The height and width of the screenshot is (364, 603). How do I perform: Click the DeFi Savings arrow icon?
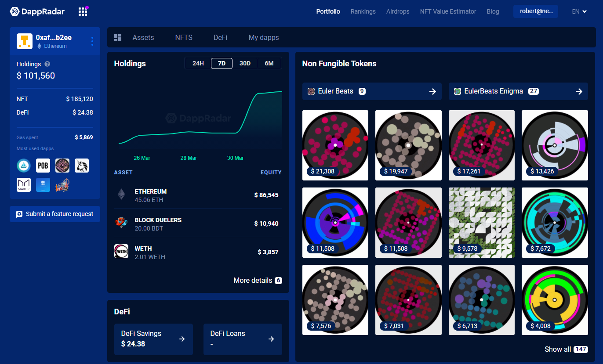(x=182, y=339)
